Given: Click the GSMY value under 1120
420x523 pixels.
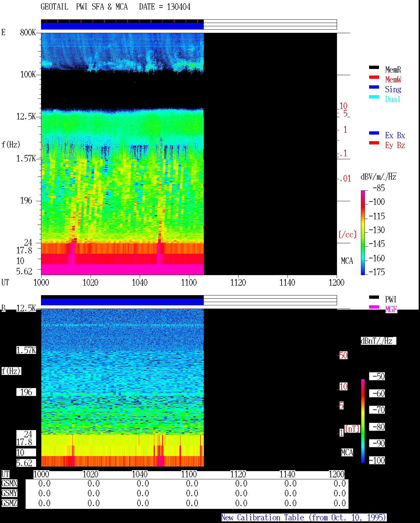Looking at the screenshot, I should [241, 493].
